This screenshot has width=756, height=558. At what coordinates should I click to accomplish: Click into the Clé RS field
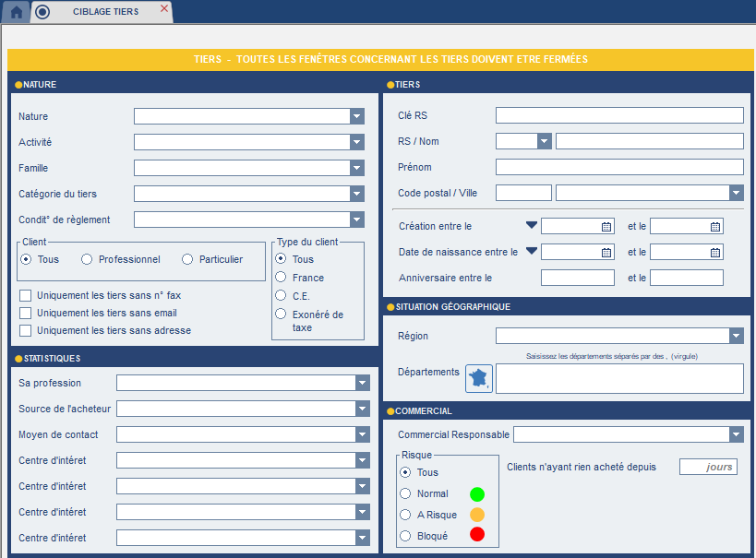tap(619, 115)
